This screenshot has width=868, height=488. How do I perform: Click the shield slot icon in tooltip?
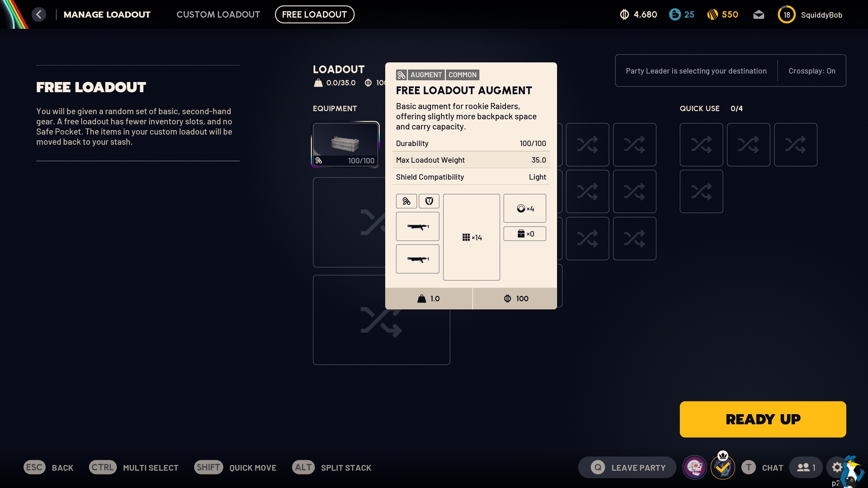pos(429,201)
